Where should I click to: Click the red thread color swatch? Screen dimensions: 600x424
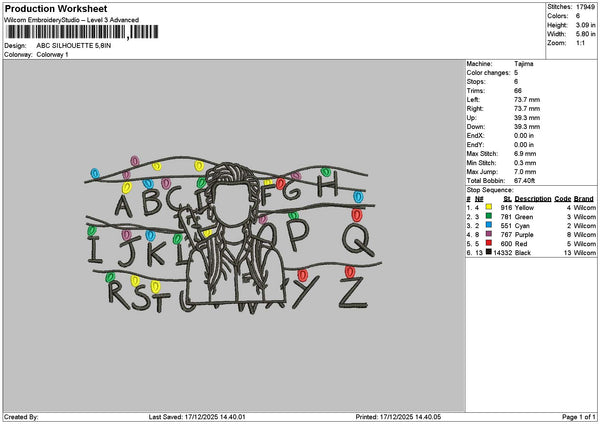click(489, 243)
